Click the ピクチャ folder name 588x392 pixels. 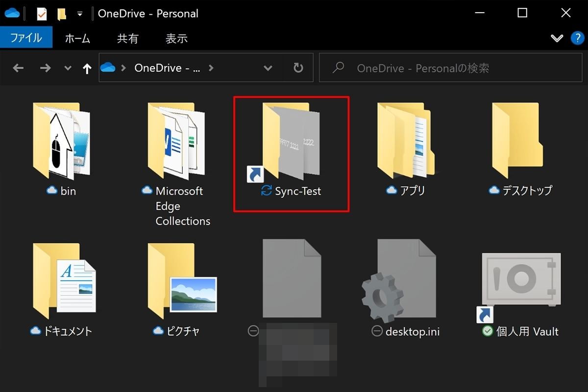pyautogui.click(x=182, y=332)
